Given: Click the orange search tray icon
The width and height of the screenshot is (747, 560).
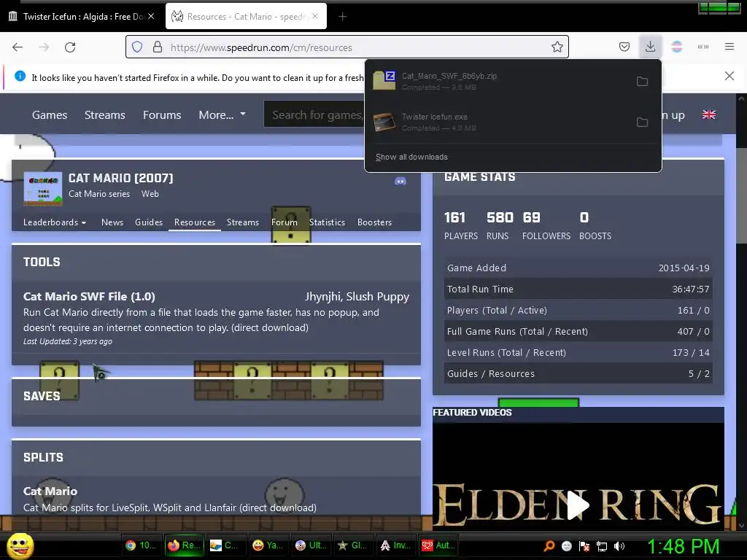Looking at the screenshot, I should click(x=549, y=546).
